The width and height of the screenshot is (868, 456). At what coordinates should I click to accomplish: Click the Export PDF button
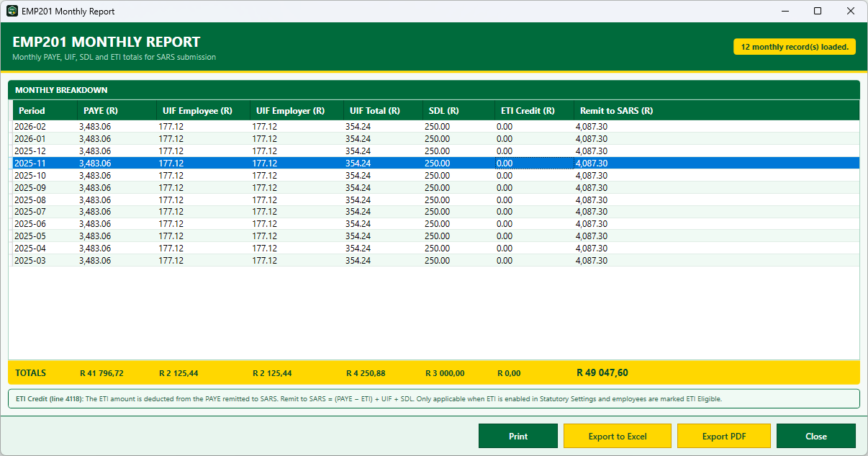[x=724, y=436]
